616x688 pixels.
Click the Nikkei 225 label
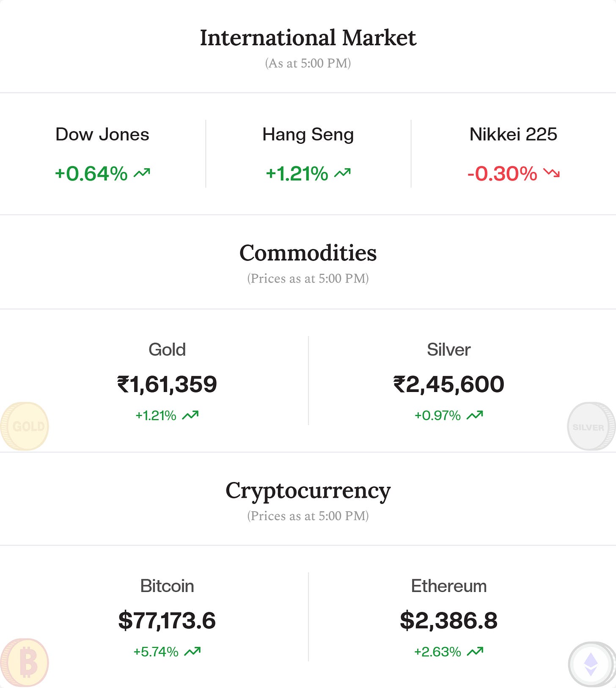click(x=513, y=134)
